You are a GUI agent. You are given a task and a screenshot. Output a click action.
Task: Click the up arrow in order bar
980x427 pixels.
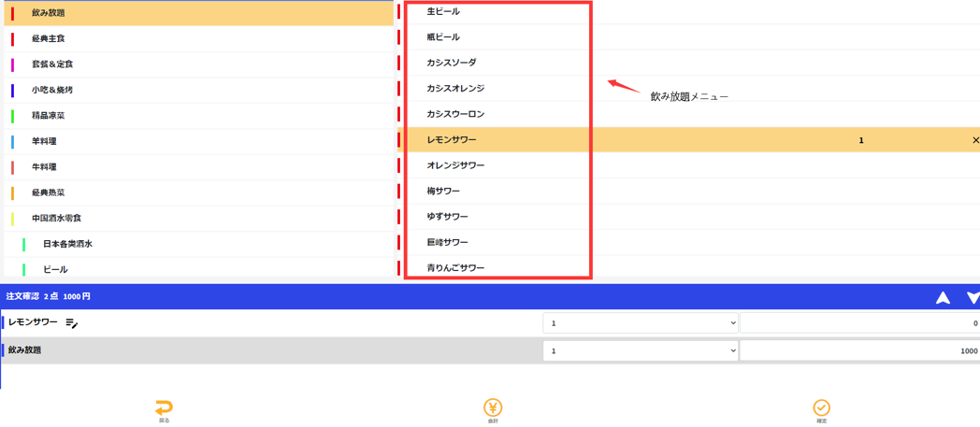pyautogui.click(x=943, y=298)
